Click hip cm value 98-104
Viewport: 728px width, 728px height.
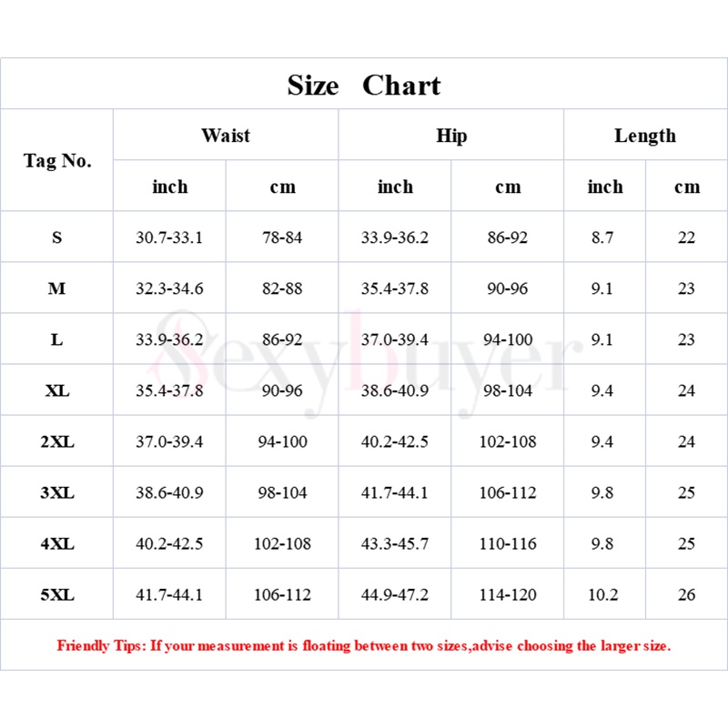(x=508, y=390)
